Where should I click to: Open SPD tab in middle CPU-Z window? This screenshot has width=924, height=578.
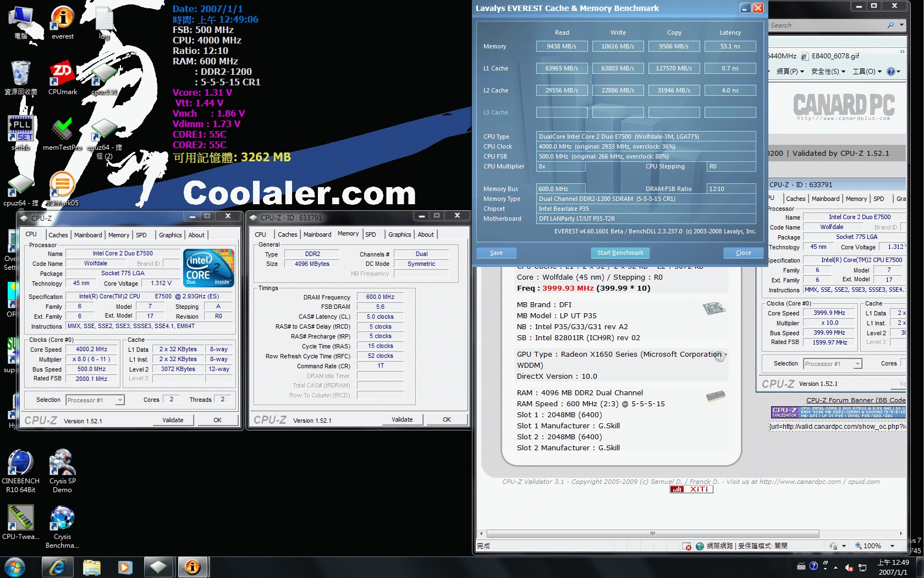pyautogui.click(x=371, y=235)
